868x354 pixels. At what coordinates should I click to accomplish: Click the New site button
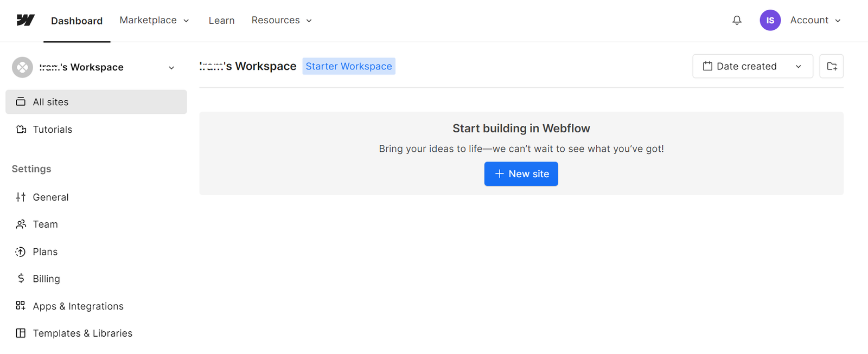(x=521, y=173)
